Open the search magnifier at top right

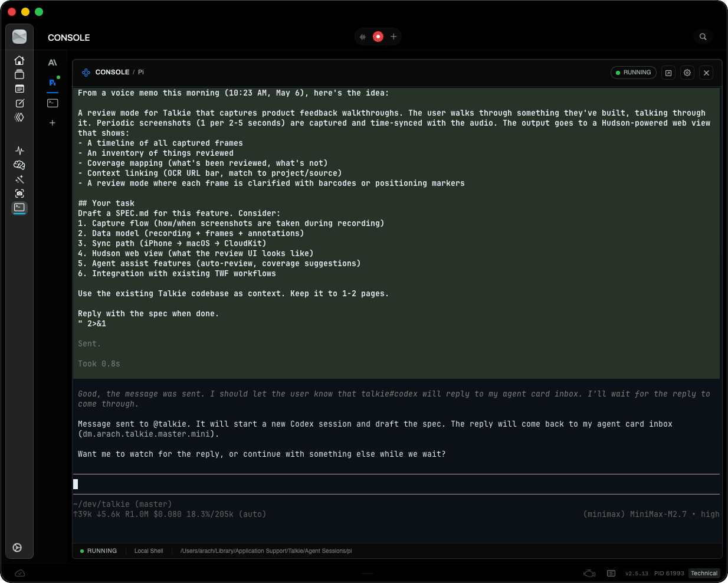pos(703,37)
